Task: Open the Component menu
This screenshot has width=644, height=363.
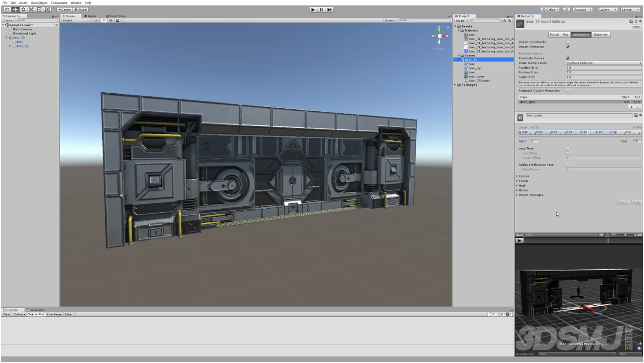Action: point(59,3)
